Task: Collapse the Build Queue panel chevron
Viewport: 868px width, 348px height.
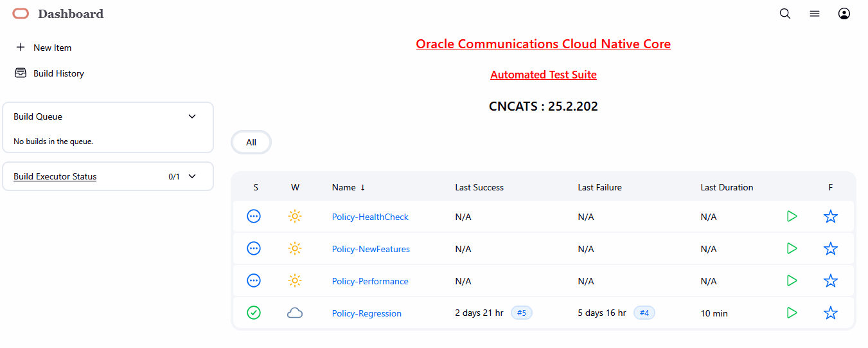Action: [191, 116]
